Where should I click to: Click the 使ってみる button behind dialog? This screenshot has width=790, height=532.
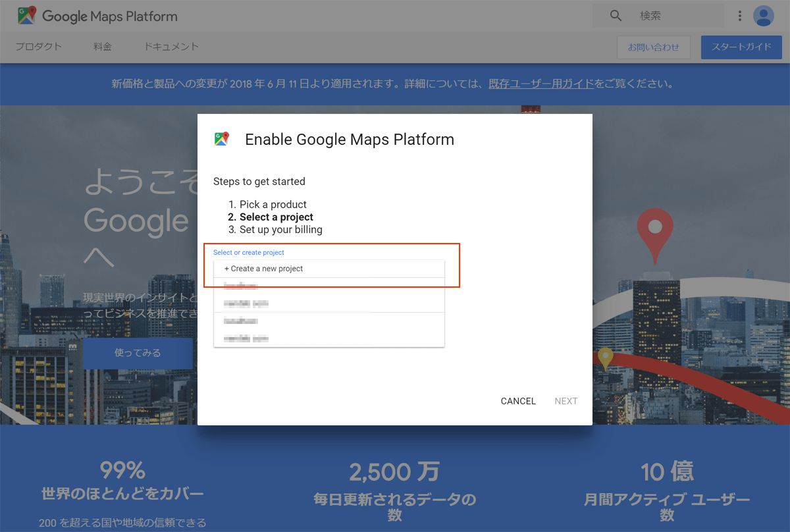(138, 353)
